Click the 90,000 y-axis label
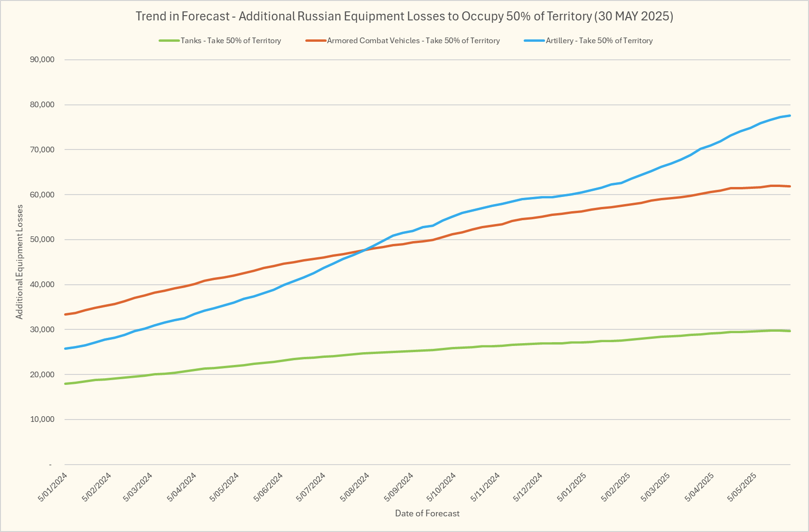Image resolution: width=809 pixels, height=532 pixels. 42,60
